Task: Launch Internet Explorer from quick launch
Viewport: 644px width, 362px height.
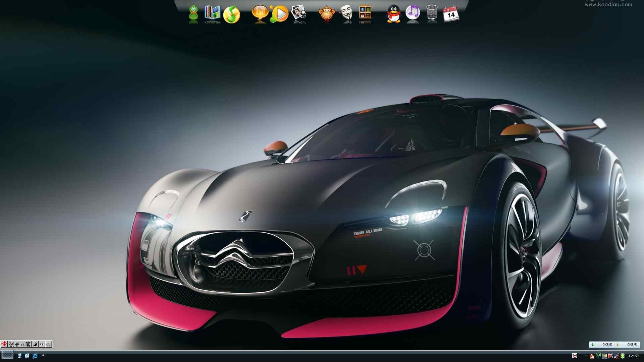Action: (35, 356)
